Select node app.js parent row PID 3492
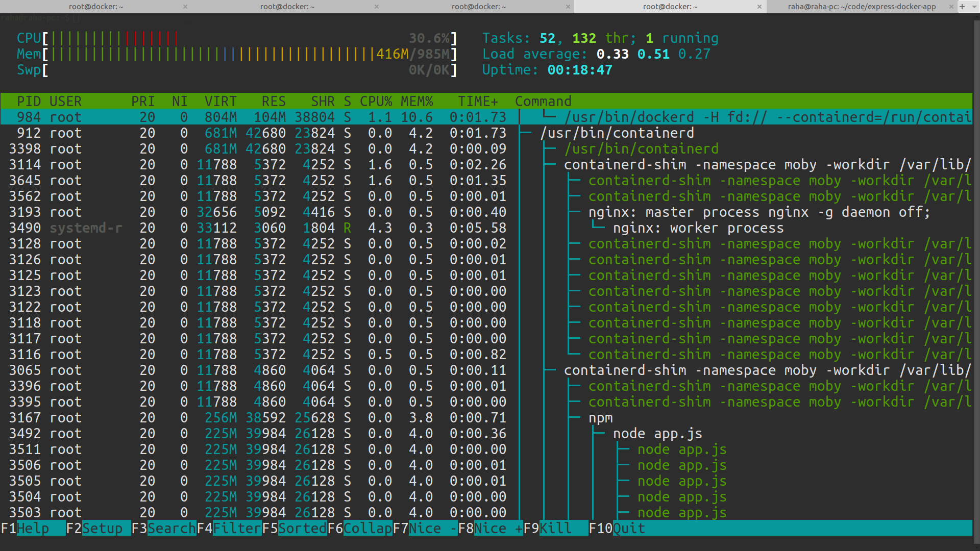This screenshot has width=980, height=551. click(x=486, y=433)
